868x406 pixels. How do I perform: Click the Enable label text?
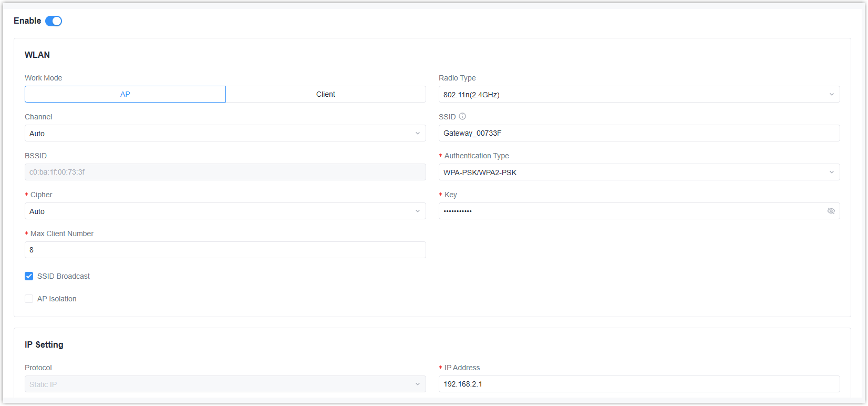click(27, 21)
